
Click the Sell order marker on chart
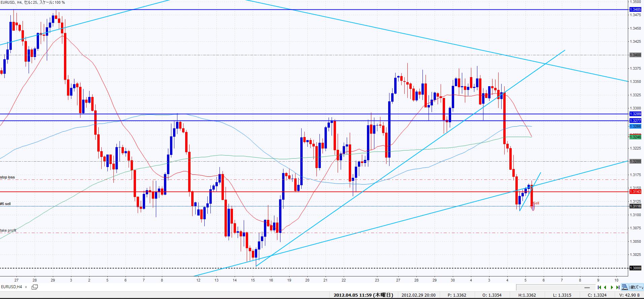(x=536, y=203)
